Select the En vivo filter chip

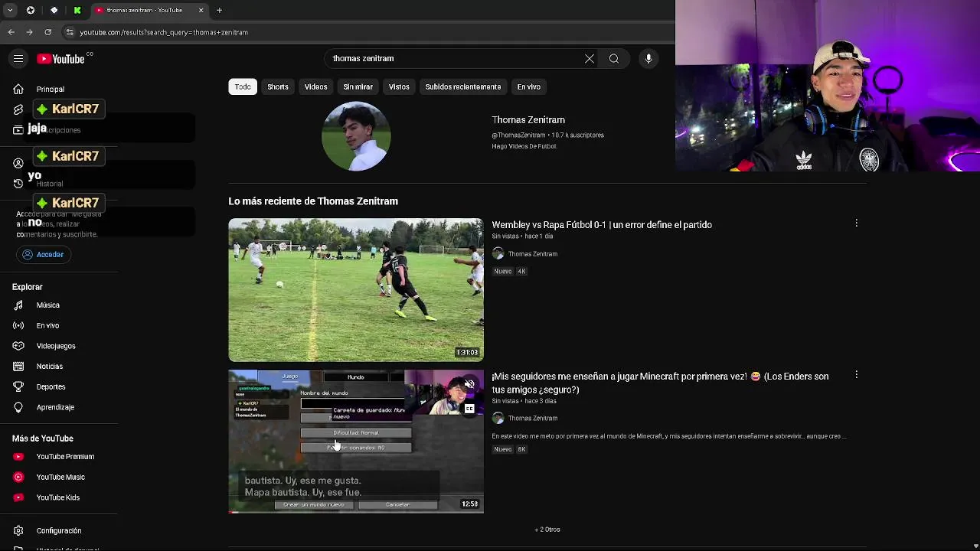529,86
